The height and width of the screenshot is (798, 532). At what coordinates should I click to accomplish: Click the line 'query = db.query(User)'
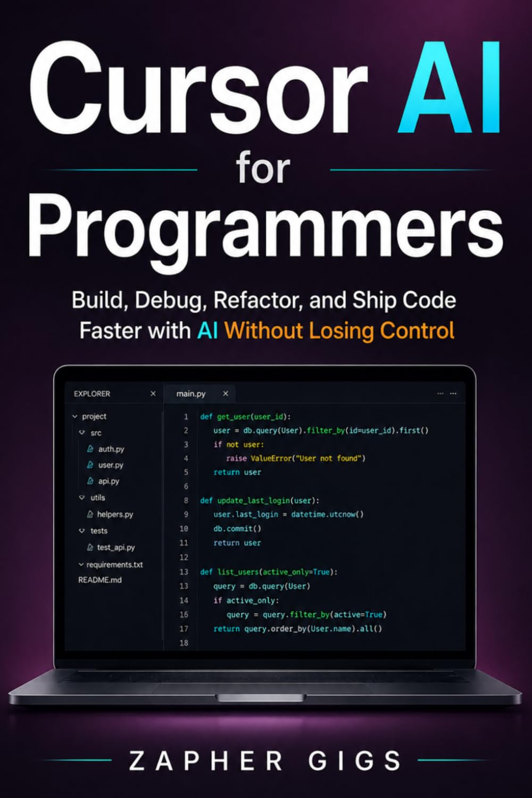pyautogui.click(x=262, y=586)
